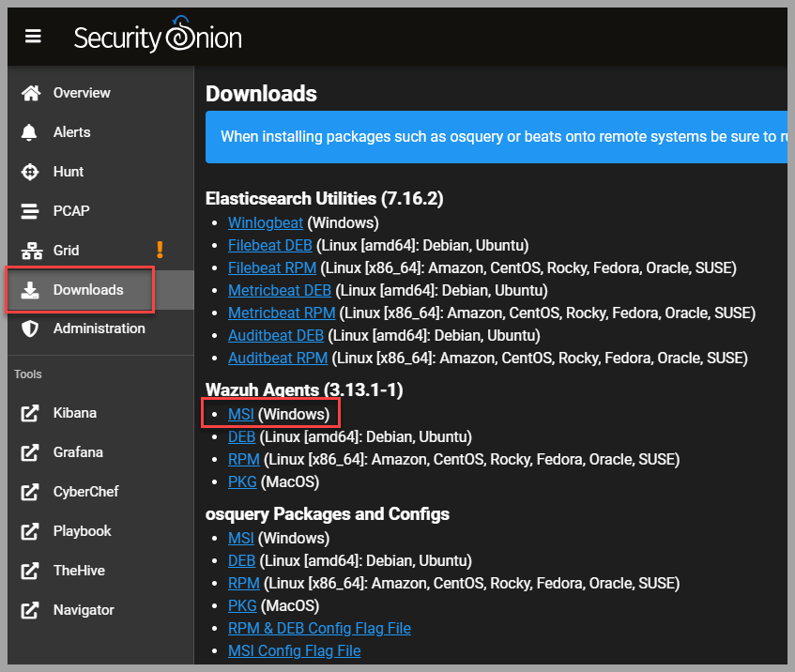Click the MSI Config Flag File link
The height and width of the screenshot is (672, 795).
pyautogui.click(x=294, y=650)
